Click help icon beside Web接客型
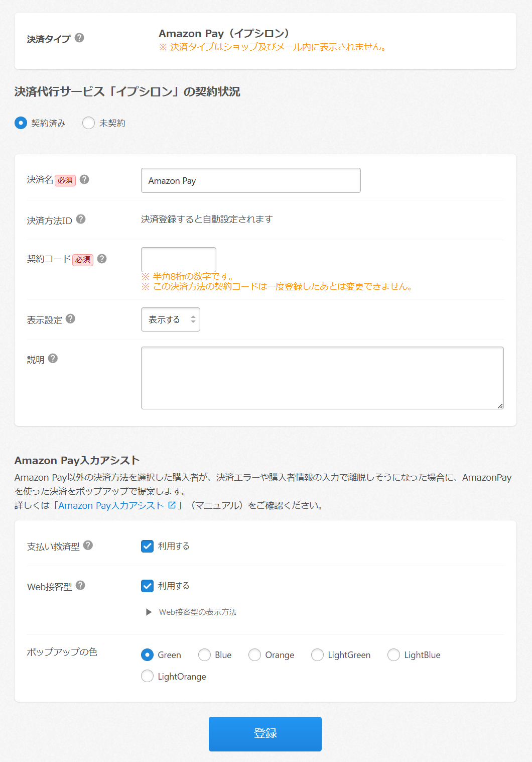The width and height of the screenshot is (532, 762). [80, 585]
